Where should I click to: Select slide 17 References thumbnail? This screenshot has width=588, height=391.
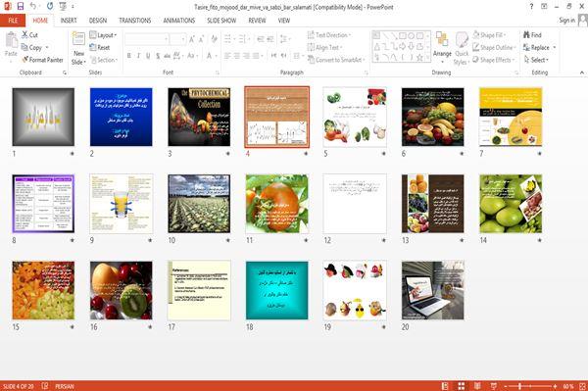click(199, 290)
